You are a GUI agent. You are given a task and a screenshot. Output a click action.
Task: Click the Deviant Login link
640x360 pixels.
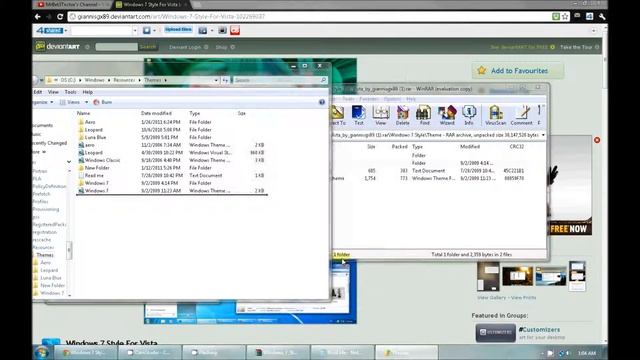[185, 47]
